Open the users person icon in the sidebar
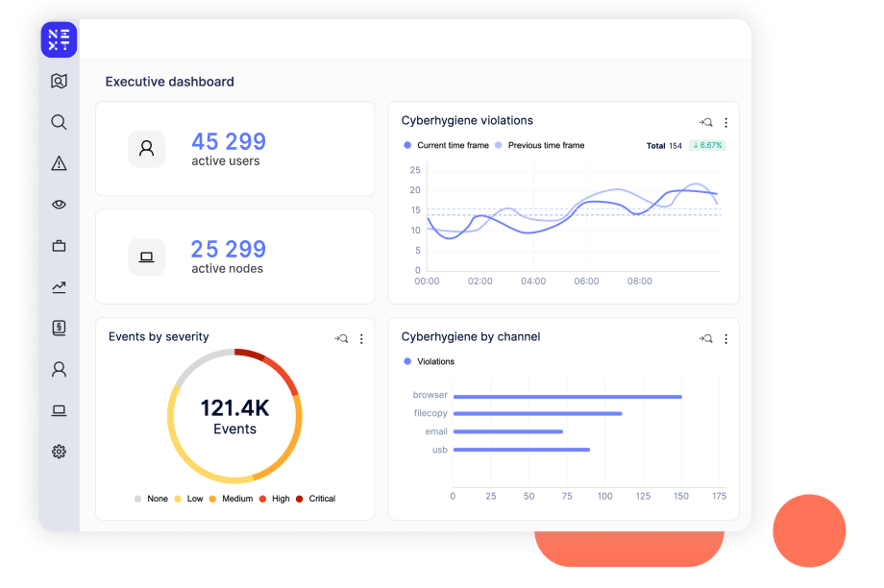The width and height of the screenshot is (884, 588). tap(59, 369)
